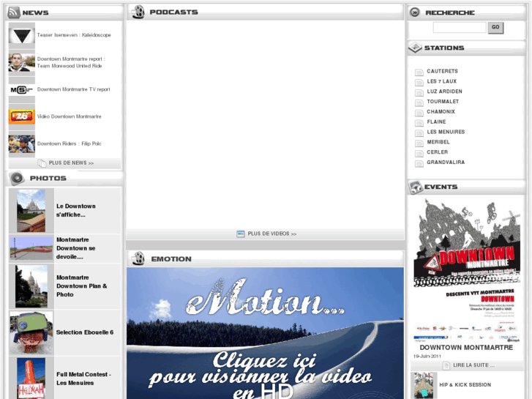532x399 pixels.
Task: Click the page icon beside Flaine
Action: click(x=419, y=122)
